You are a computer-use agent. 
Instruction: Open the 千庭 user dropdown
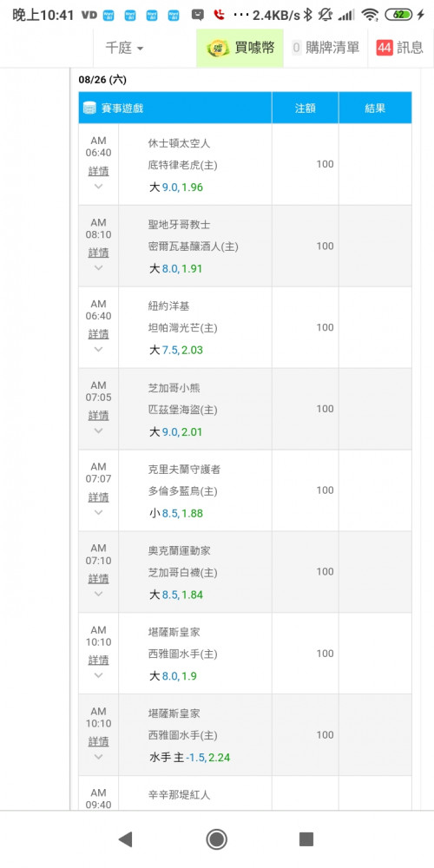tap(124, 48)
